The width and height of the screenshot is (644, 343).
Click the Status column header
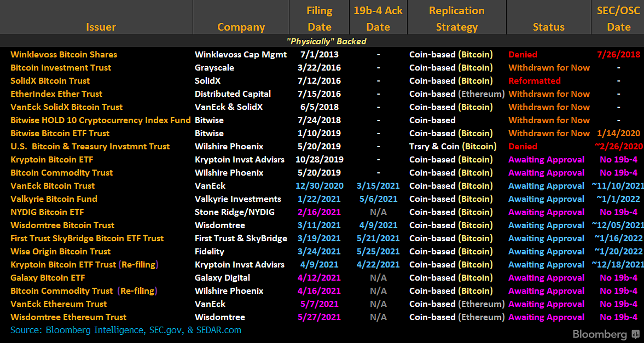pyautogui.click(x=549, y=27)
